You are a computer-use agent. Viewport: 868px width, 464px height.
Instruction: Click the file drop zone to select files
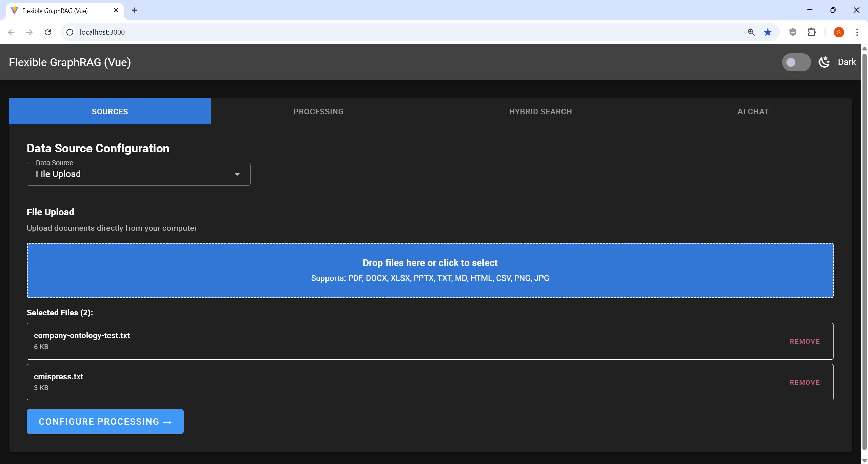click(430, 270)
